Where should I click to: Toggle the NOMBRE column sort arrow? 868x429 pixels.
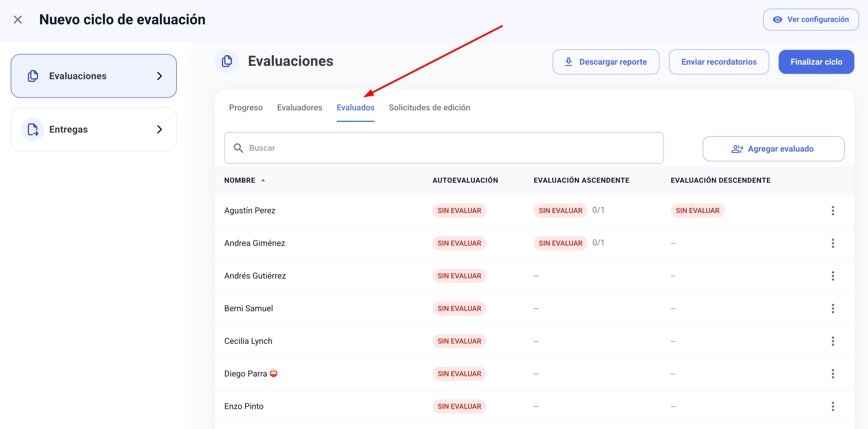click(x=263, y=180)
